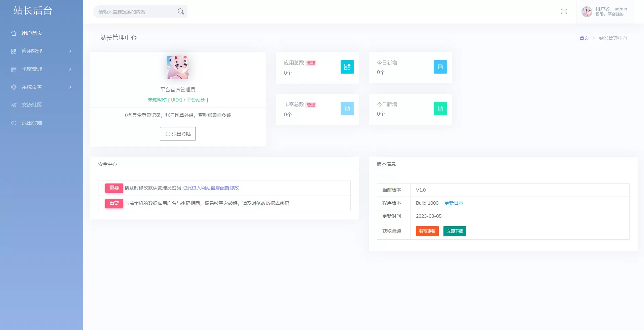Viewport: 644px width, 330px height.
Task: Open the 更新日志 link
Action: coord(454,203)
